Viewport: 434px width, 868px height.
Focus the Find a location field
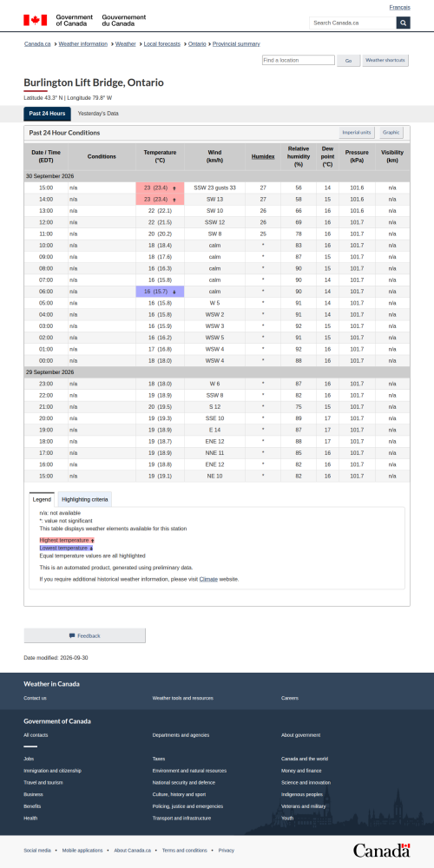point(299,60)
